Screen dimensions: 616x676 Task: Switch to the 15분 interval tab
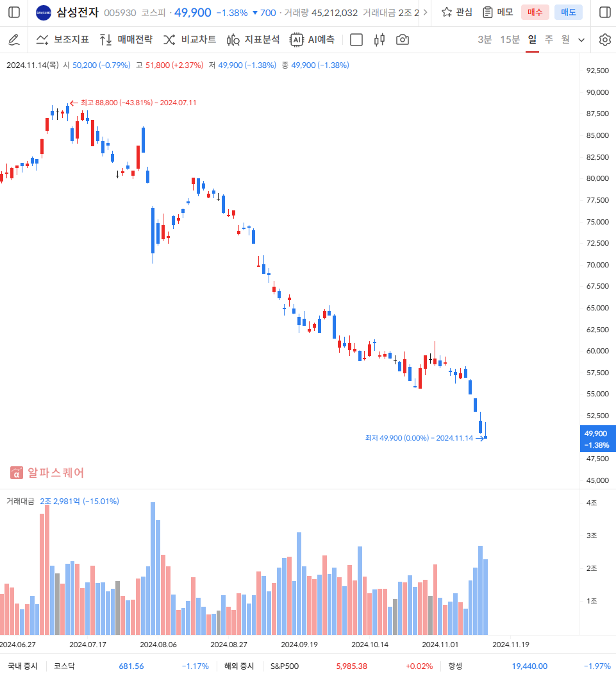[x=510, y=40]
